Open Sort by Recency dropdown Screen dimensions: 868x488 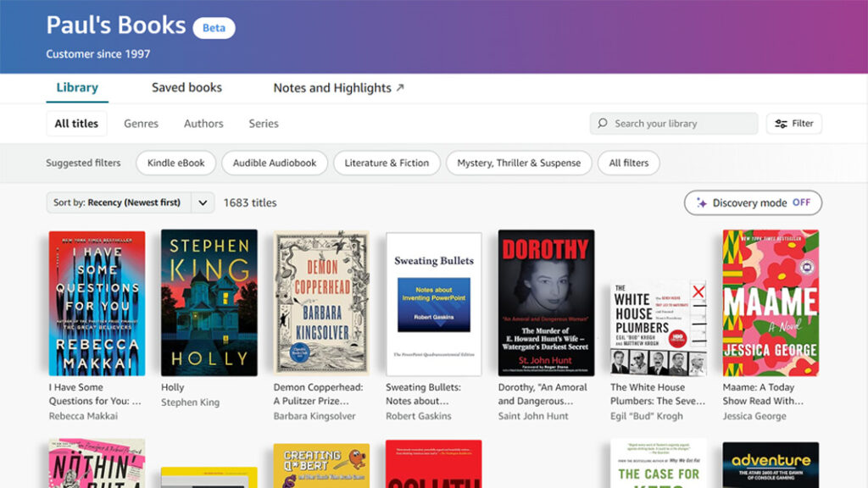tap(130, 203)
